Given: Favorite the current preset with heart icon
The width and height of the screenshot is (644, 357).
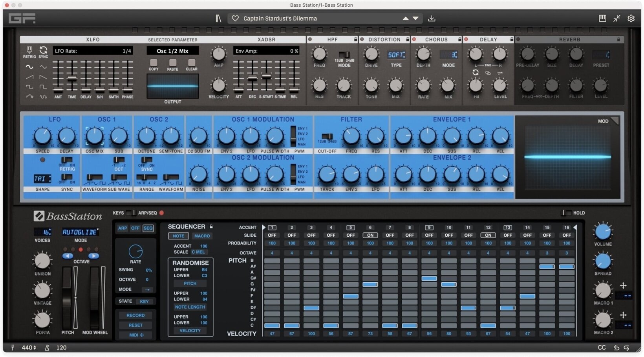Looking at the screenshot, I should (x=235, y=18).
